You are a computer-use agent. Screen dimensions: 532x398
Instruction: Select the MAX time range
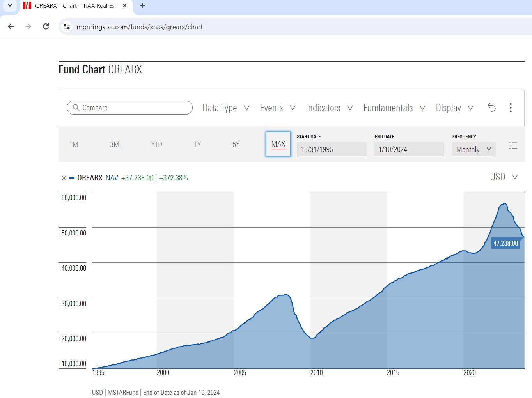[x=278, y=144]
